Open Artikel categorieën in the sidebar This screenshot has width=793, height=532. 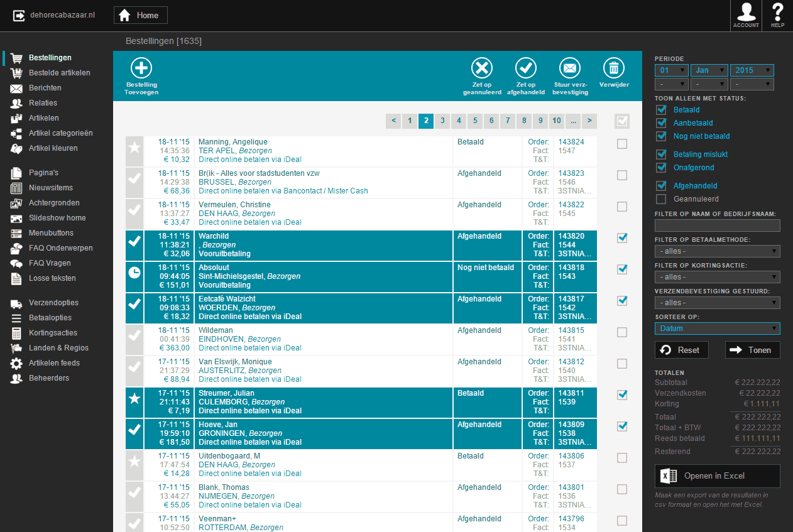61,133
